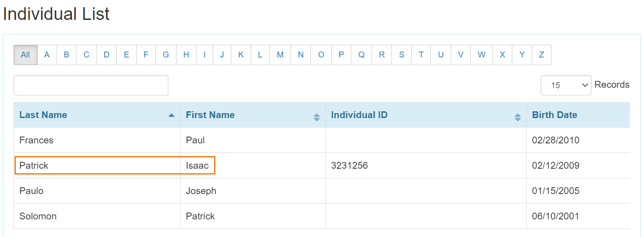
Task: Select the letter M filter
Action: [280, 55]
